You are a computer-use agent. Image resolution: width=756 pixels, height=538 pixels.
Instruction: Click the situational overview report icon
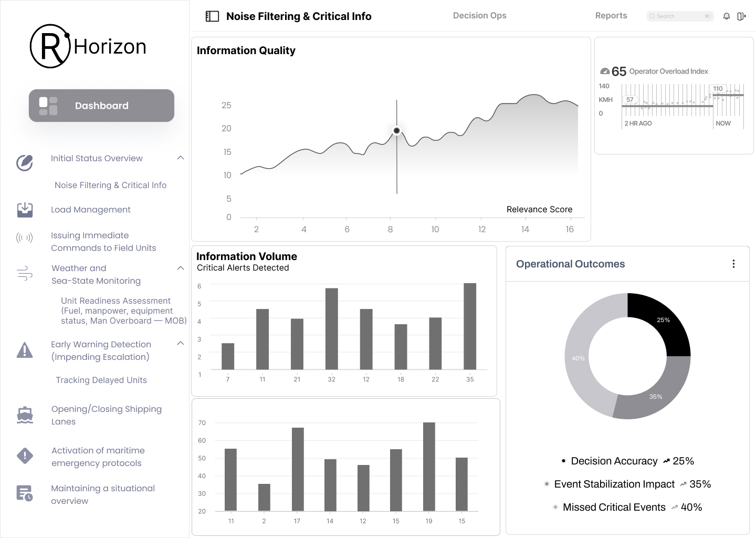click(25, 493)
